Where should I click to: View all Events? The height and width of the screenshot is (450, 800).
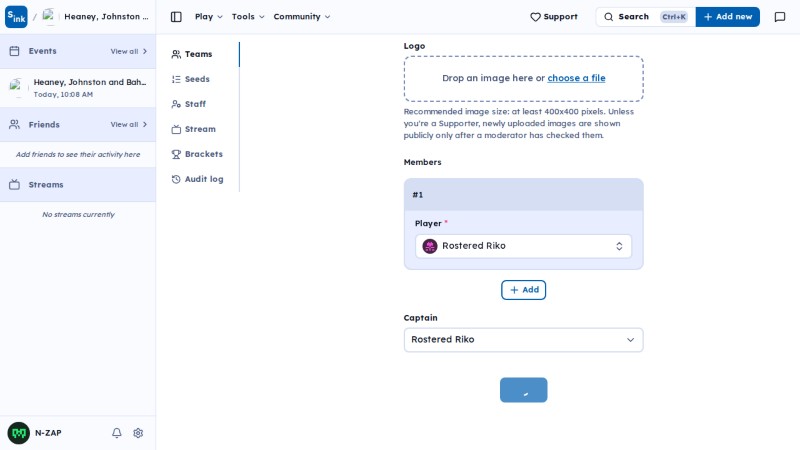click(x=129, y=52)
